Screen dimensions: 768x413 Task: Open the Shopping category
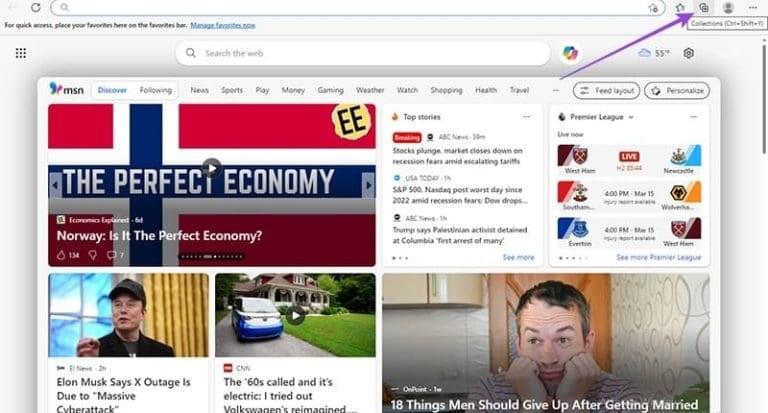click(x=446, y=90)
